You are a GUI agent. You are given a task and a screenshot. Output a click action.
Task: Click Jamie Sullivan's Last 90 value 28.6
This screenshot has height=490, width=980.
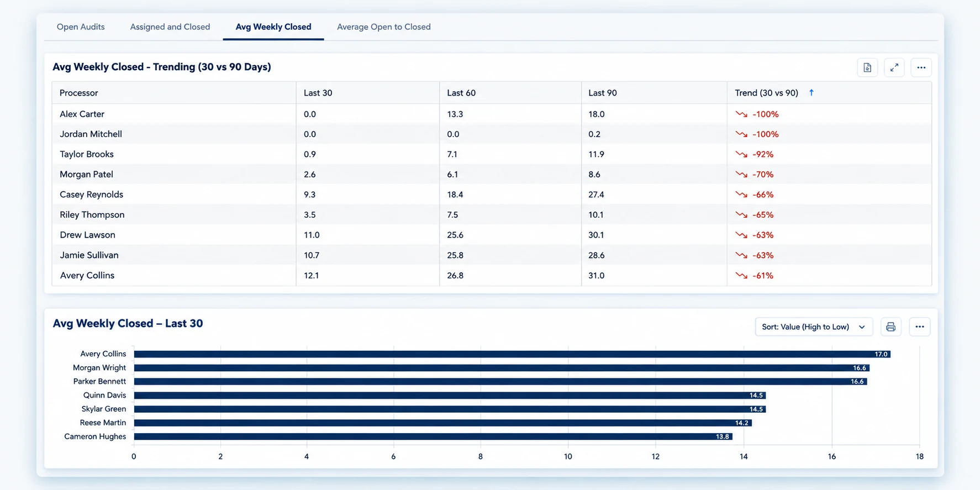[597, 255]
